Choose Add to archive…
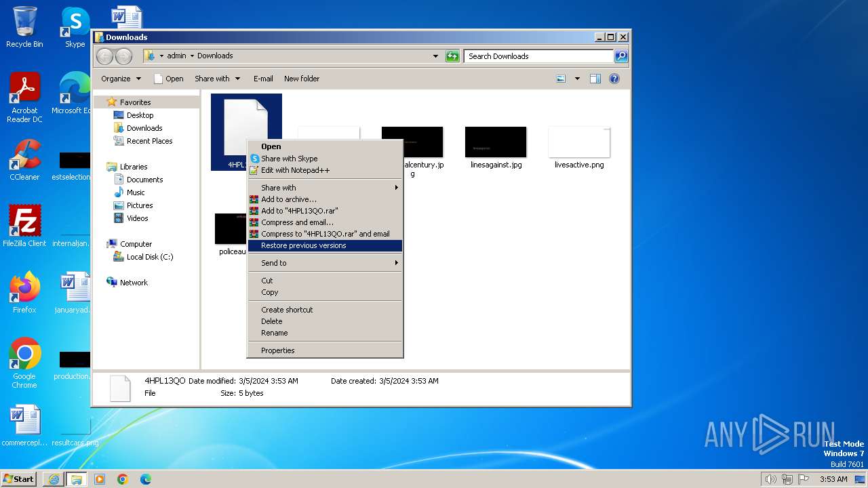Image resolution: width=868 pixels, height=488 pixels. 325,199
